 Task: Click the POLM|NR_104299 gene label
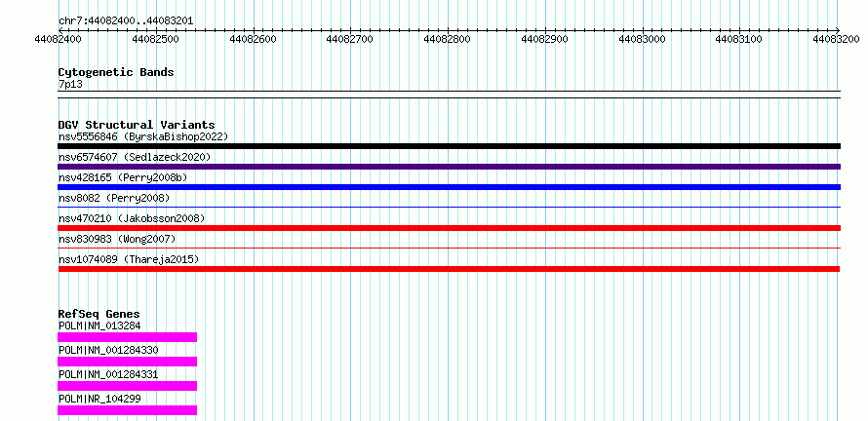[x=99, y=399]
